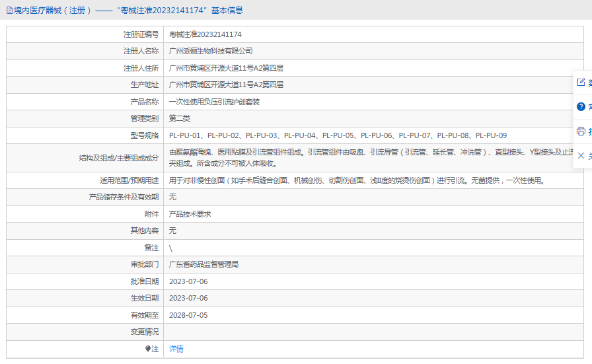Click the edit pencil icon in side panel
Image resolution: width=592 pixels, height=364 pixels.
pos(581,82)
